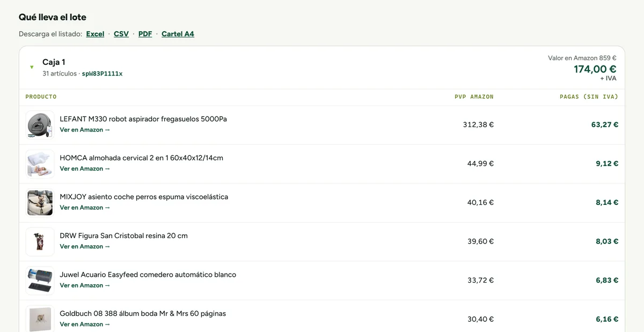Ver en Amazon for LEFANT M330

(x=85, y=130)
